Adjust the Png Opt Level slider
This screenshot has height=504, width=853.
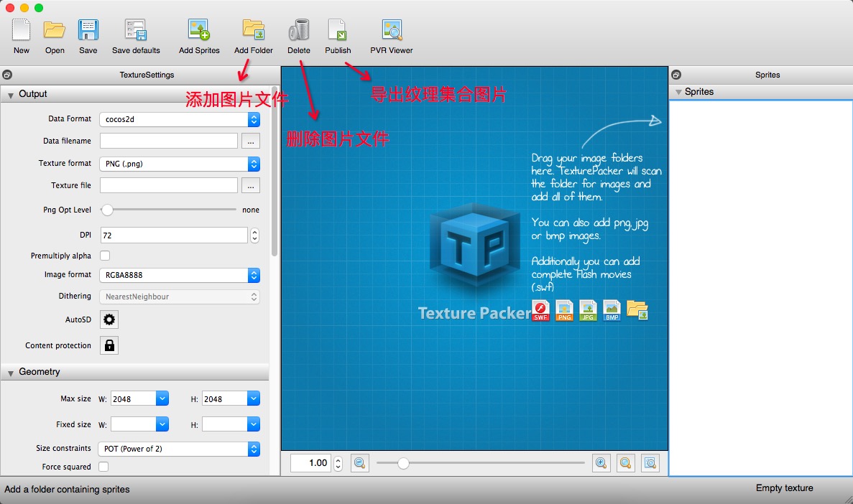pos(106,210)
